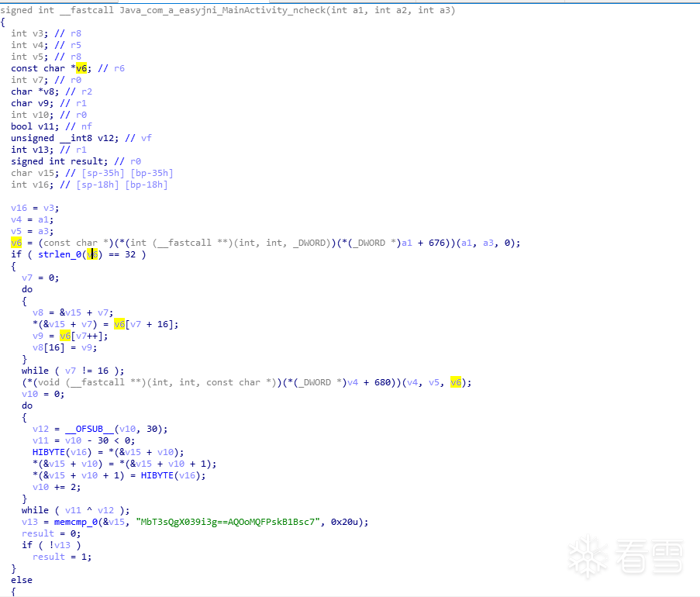
Task: Select 'char *v8; // r2' declaration line
Action: tap(51, 91)
